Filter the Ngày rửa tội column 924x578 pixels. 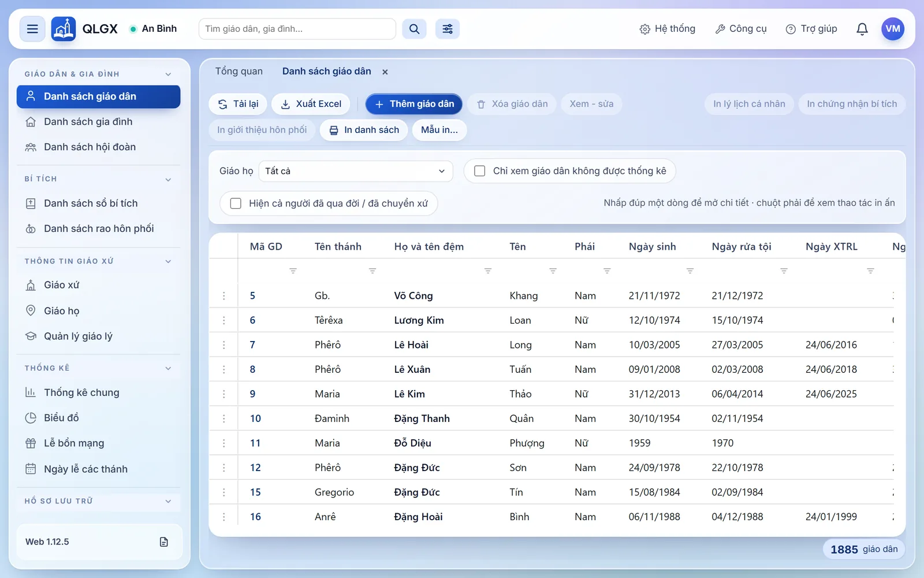coord(784,271)
